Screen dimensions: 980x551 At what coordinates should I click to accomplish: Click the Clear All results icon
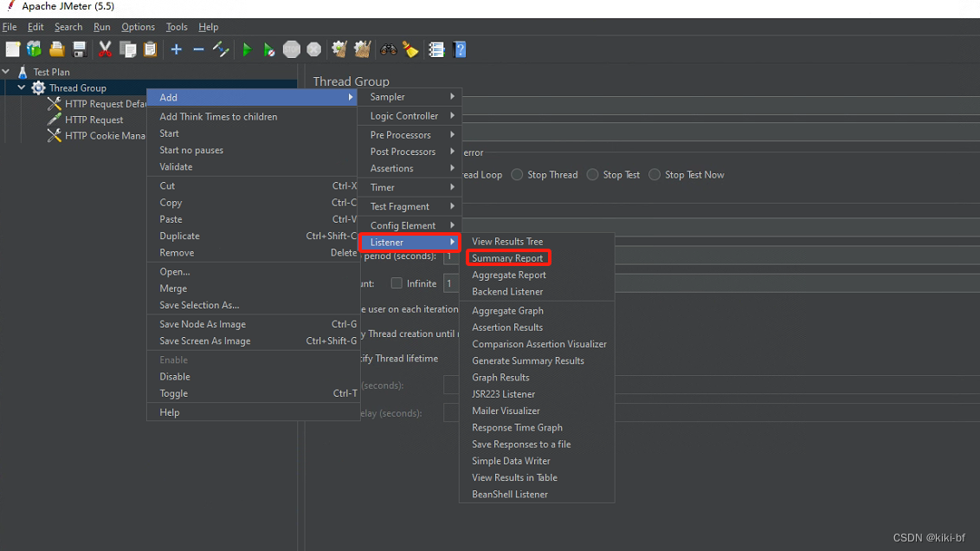click(x=363, y=49)
